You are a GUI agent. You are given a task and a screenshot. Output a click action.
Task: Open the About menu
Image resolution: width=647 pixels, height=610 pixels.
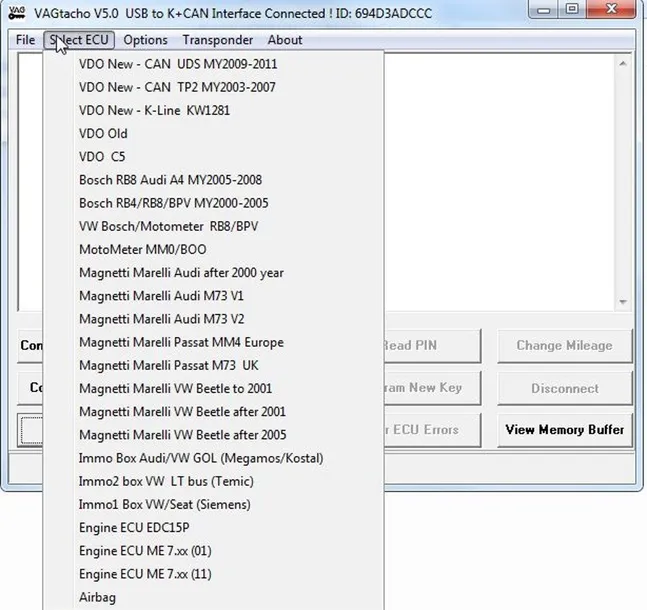[x=284, y=40]
